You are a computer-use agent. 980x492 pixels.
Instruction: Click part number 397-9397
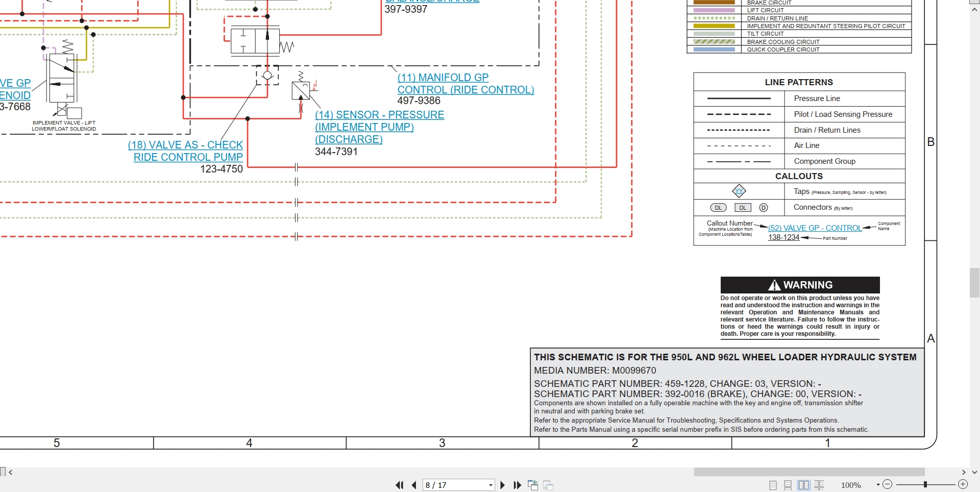click(406, 9)
